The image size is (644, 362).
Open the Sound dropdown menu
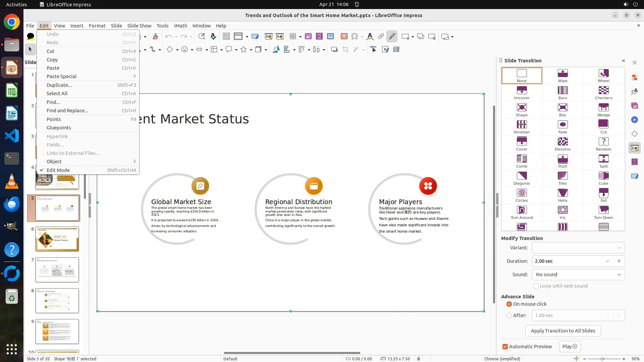[578, 275]
